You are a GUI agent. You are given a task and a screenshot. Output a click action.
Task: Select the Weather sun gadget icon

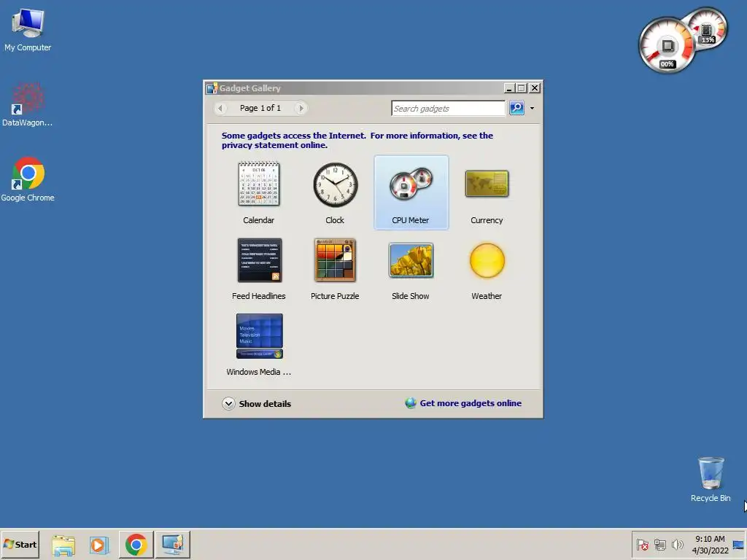coord(487,260)
